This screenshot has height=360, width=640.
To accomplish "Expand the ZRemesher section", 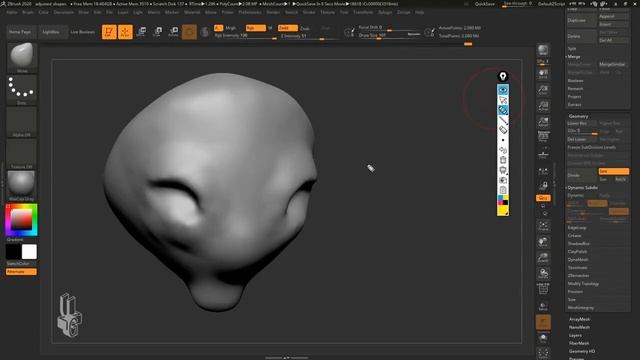I will click(x=578, y=276).
